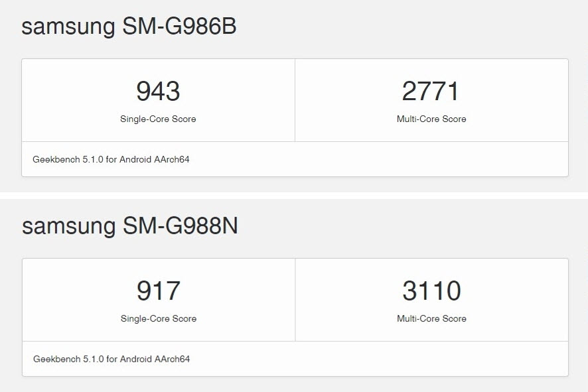588x392 pixels.
Task: Click the divider line between 943 and 2771
Action: [295, 100]
